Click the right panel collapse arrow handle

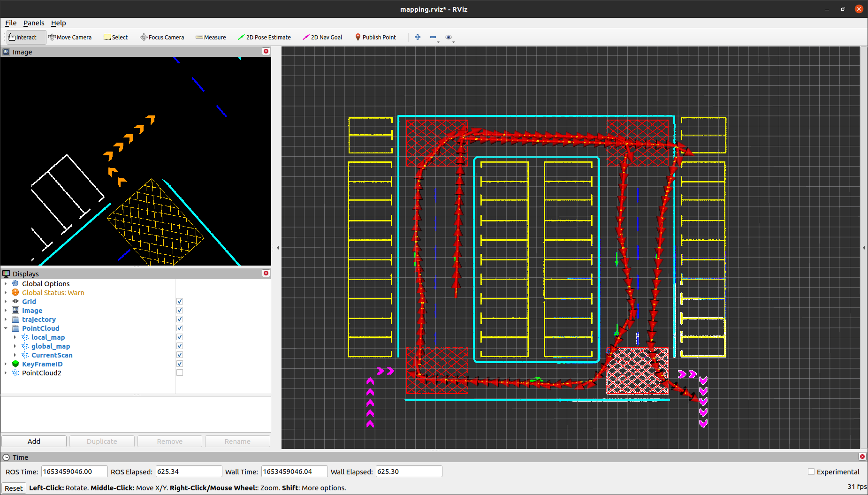864,248
